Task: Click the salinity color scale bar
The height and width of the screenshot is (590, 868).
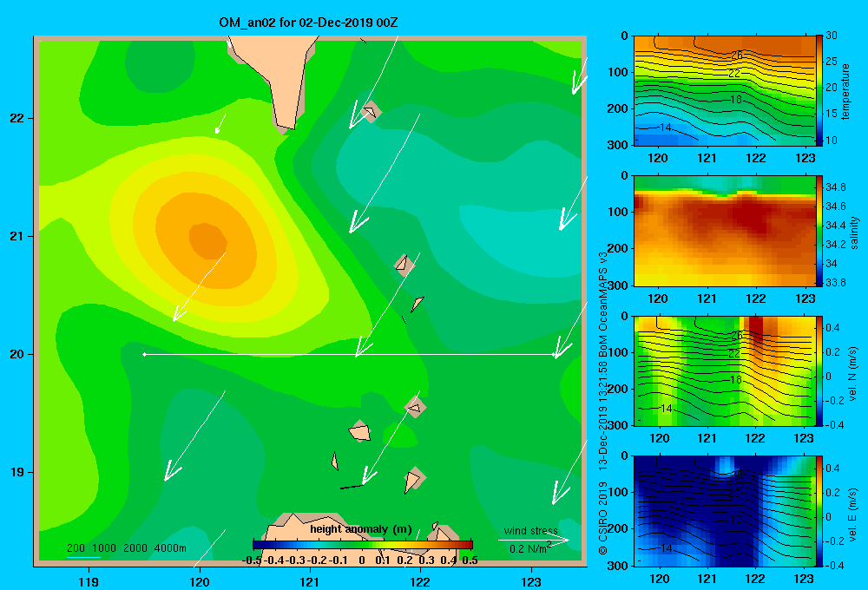Action: pyautogui.click(x=819, y=231)
